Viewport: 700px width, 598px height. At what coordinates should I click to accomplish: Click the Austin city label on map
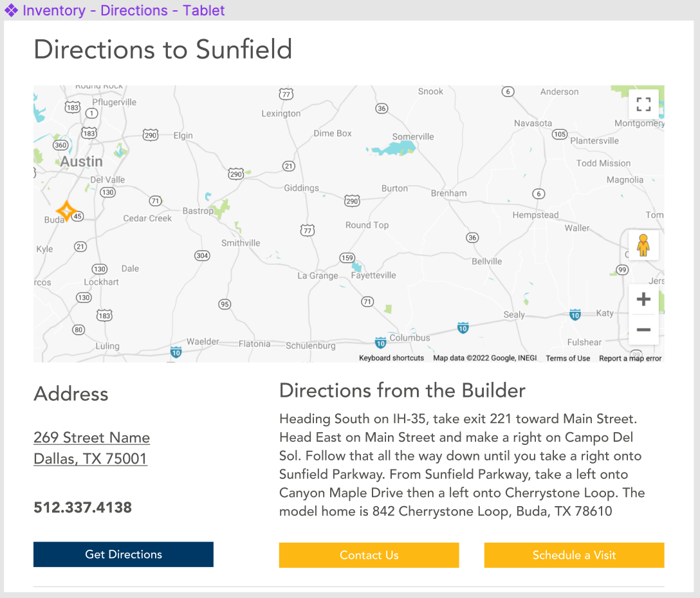tap(81, 162)
